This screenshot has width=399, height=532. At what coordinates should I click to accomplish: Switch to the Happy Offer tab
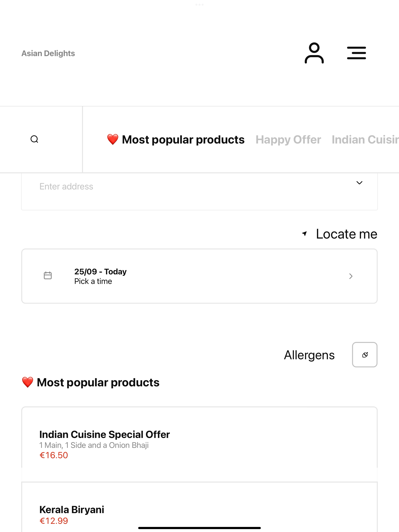point(288,140)
